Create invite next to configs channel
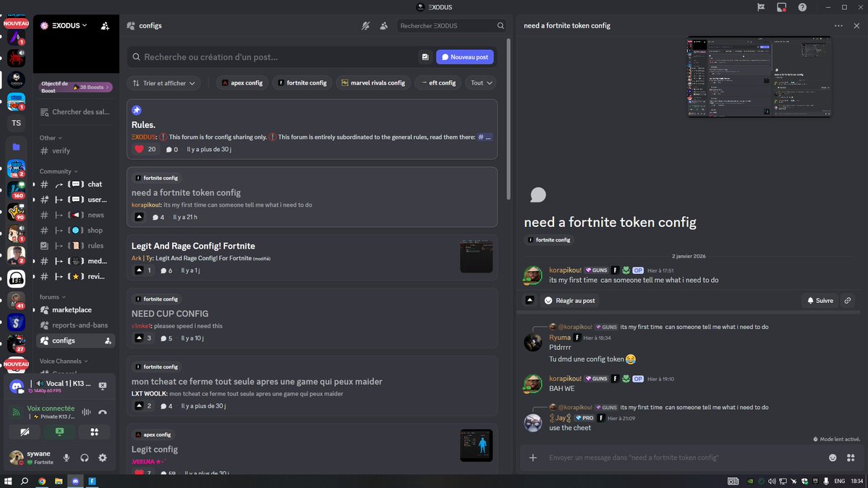 [108, 341]
